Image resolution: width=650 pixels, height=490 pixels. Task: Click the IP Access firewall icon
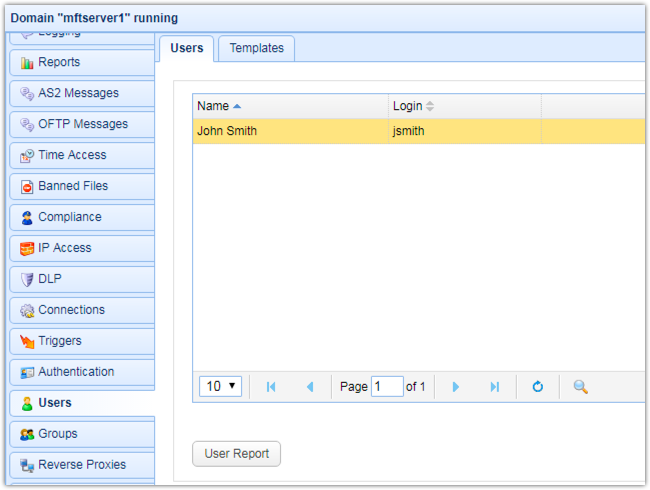point(27,249)
